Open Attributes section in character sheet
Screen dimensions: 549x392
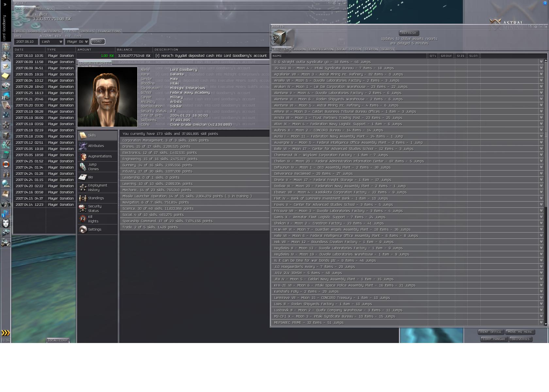point(97,146)
